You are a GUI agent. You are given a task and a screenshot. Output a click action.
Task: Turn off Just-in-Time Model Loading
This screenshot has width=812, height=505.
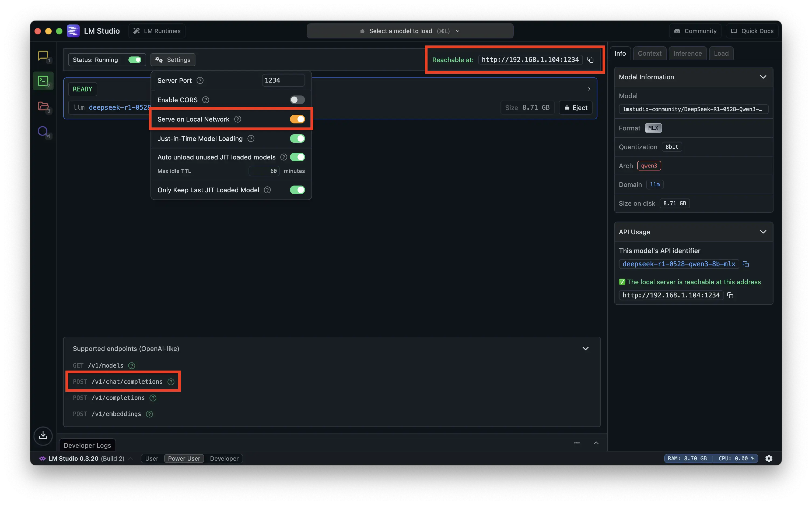[x=297, y=138]
